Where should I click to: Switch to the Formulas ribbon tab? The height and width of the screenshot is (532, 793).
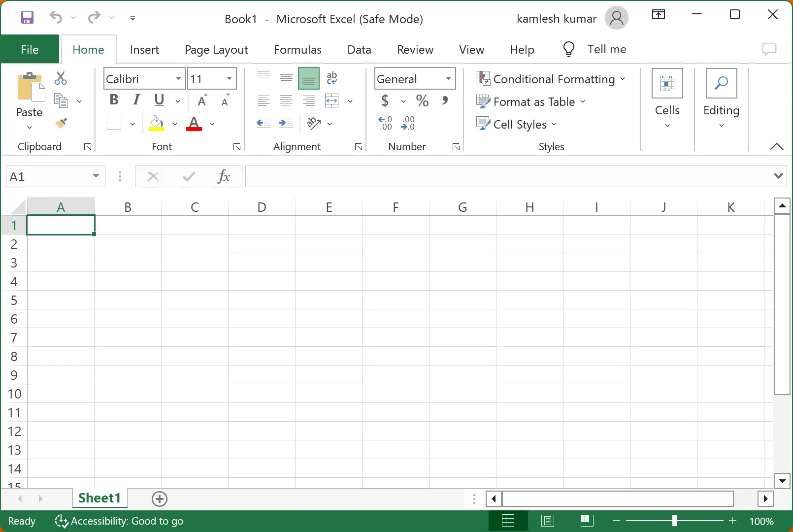pyautogui.click(x=297, y=49)
